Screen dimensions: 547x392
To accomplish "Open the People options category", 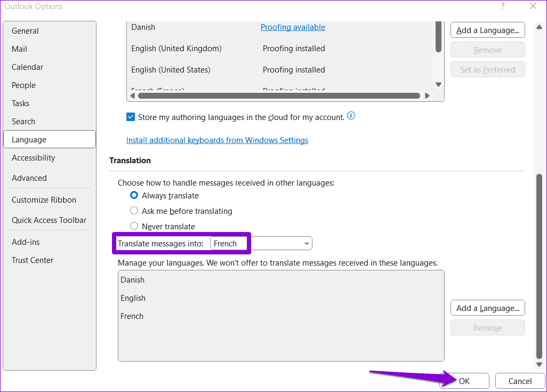I will coord(50,85).
